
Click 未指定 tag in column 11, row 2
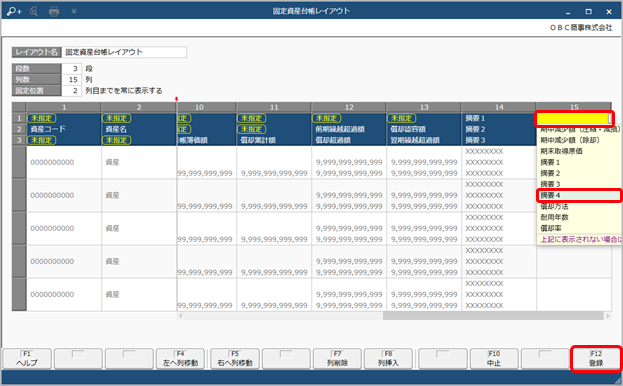click(x=252, y=129)
